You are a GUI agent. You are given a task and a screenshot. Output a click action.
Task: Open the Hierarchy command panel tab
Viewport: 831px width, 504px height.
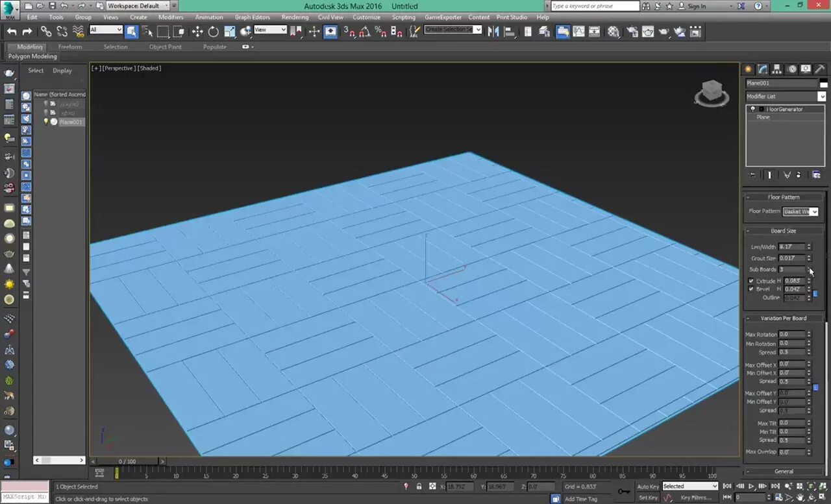coord(777,69)
